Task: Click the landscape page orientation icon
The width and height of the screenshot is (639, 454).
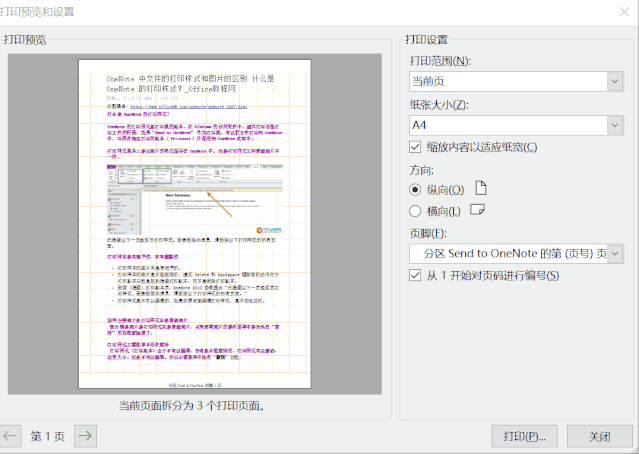Action: point(477,209)
